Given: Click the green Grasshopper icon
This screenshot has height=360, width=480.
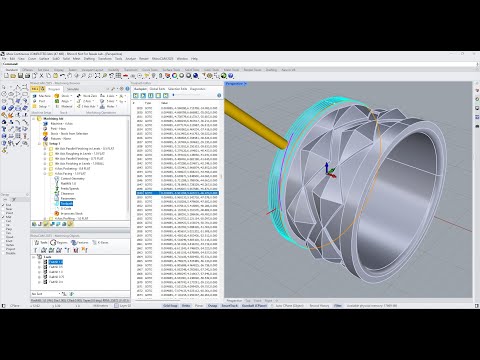Looking at the screenshot, I should [224, 76].
